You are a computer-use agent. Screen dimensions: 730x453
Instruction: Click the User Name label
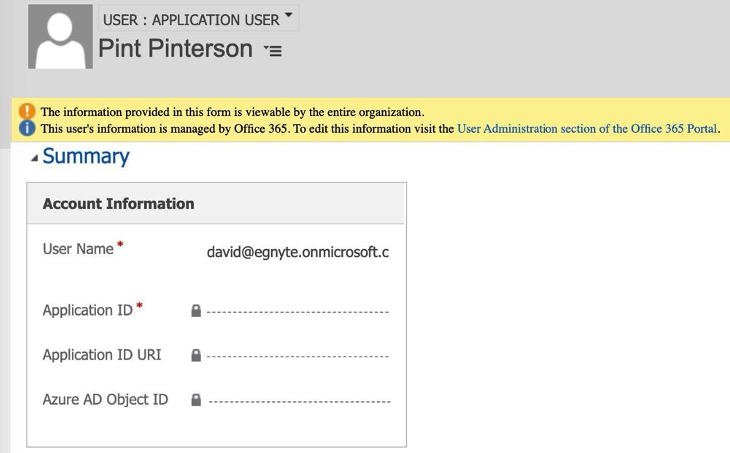78,249
